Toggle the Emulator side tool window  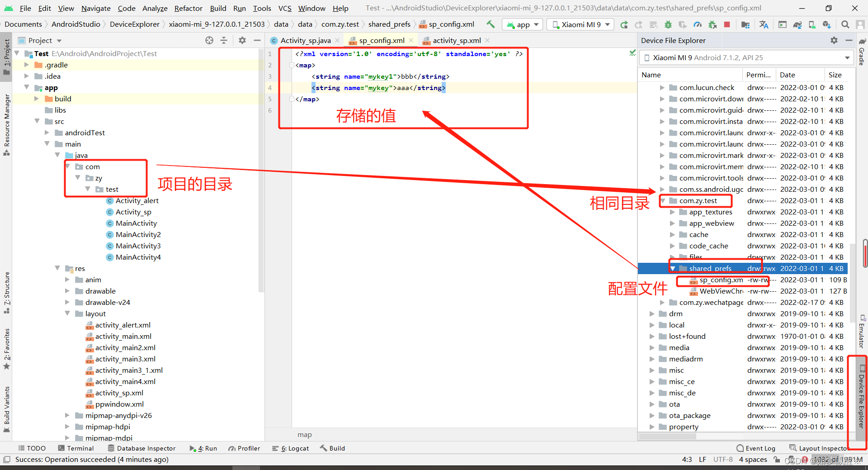(x=862, y=332)
